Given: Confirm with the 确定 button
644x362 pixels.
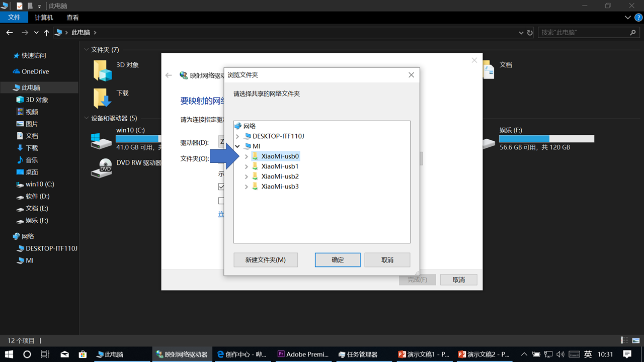Looking at the screenshot, I should coord(338,260).
